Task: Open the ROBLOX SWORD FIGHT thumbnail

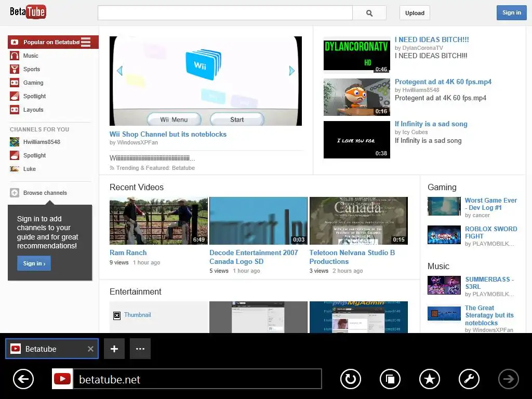Action: click(444, 235)
